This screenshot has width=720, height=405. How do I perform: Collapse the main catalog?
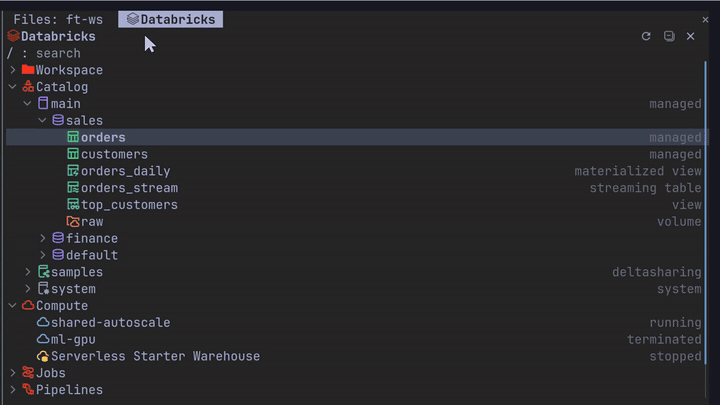28,103
